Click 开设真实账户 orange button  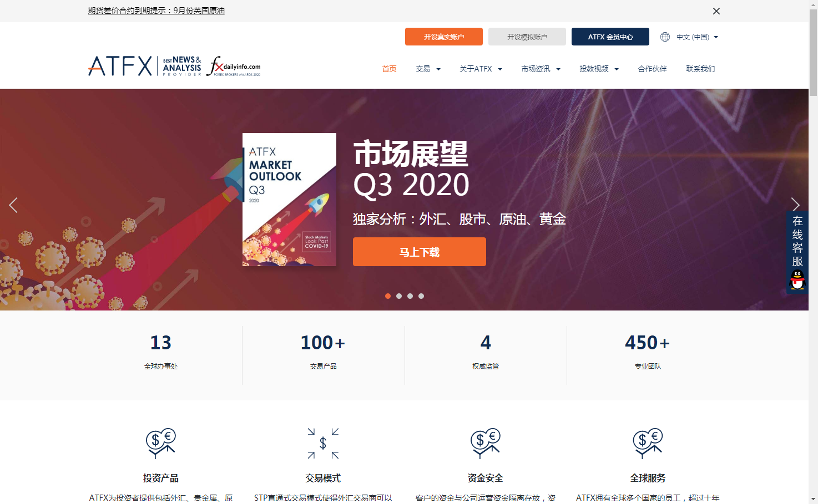tap(444, 37)
